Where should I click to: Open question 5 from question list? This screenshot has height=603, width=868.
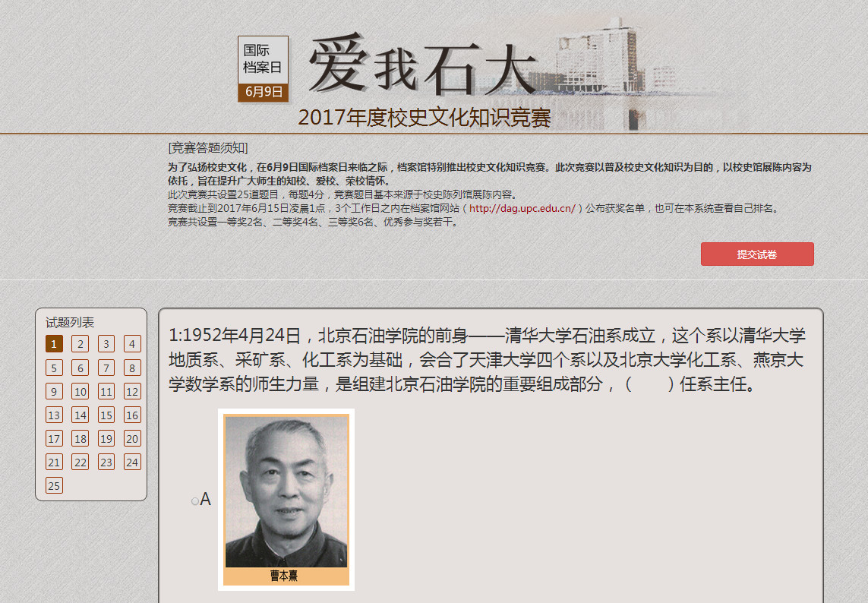[x=54, y=368]
